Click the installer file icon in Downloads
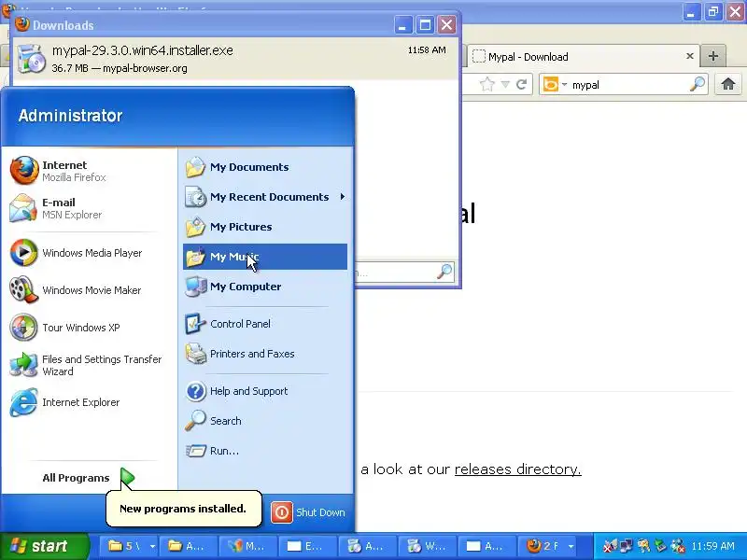747x560 pixels. [x=31, y=59]
